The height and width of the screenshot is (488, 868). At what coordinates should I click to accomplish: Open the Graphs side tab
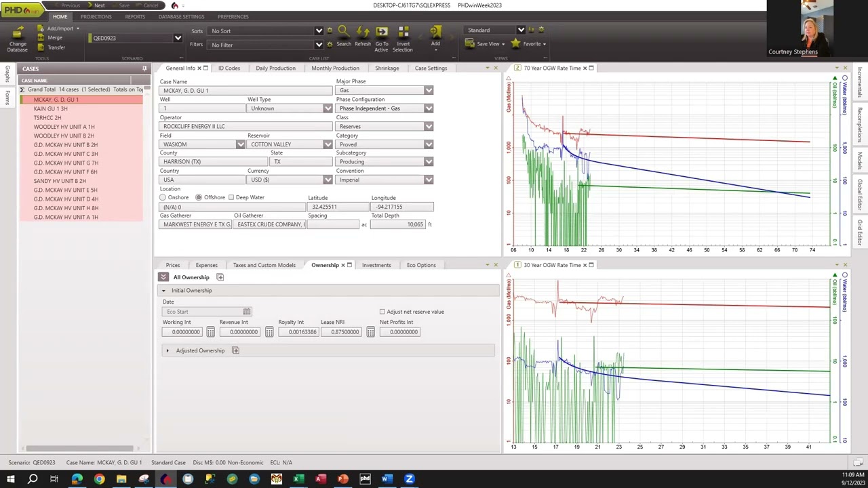tap(7, 73)
